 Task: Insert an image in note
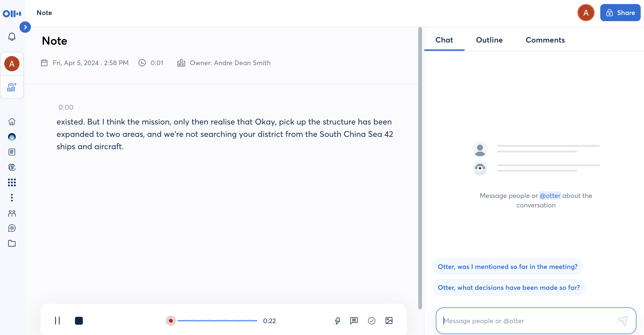click(x=389, y=321)
